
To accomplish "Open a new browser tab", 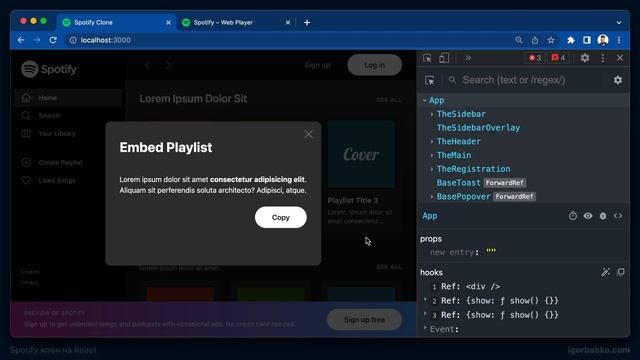I will click(307, 22).
